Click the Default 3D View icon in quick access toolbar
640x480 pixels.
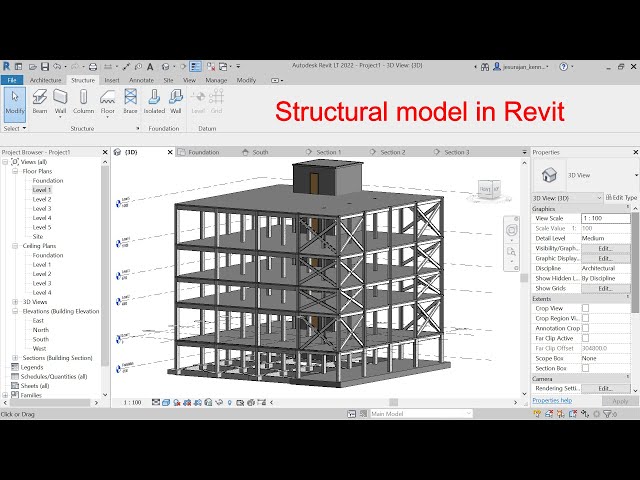click(x=165, y=67)
